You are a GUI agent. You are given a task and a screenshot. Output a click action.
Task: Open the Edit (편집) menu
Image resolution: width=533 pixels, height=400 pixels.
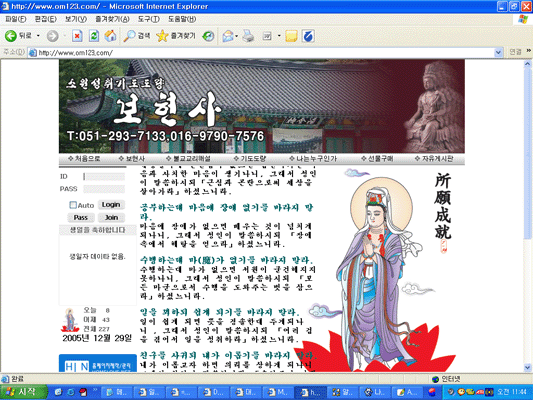[x=46, y=19]
